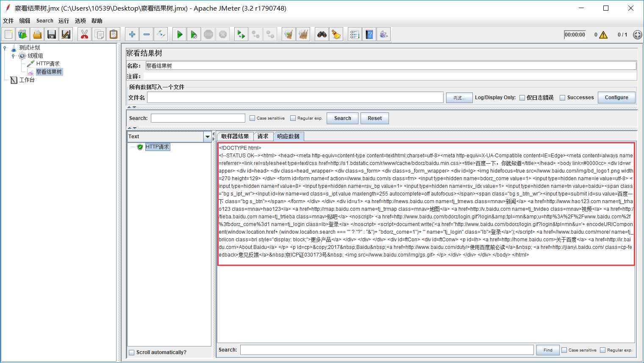
Task: Open Help with the question mark icon
Action: pyautogui.click(x=369, y=34)
